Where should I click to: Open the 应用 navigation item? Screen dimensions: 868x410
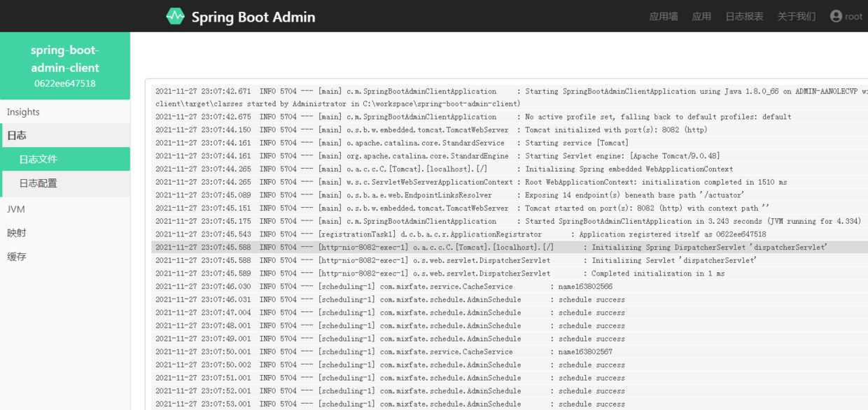click(x=701, y=16)
